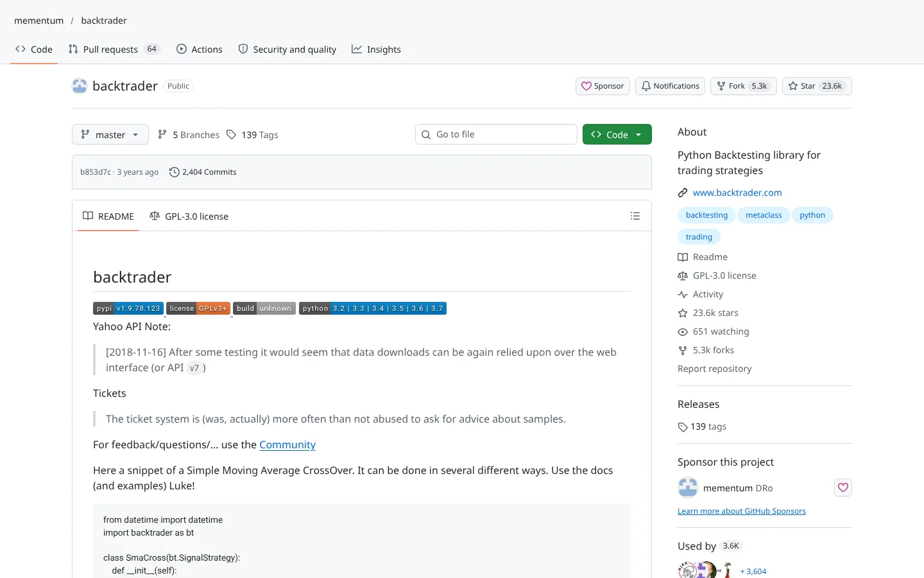Open the README outline icon
The height and width of the screenshot is (578, 924).
[635, 216]
